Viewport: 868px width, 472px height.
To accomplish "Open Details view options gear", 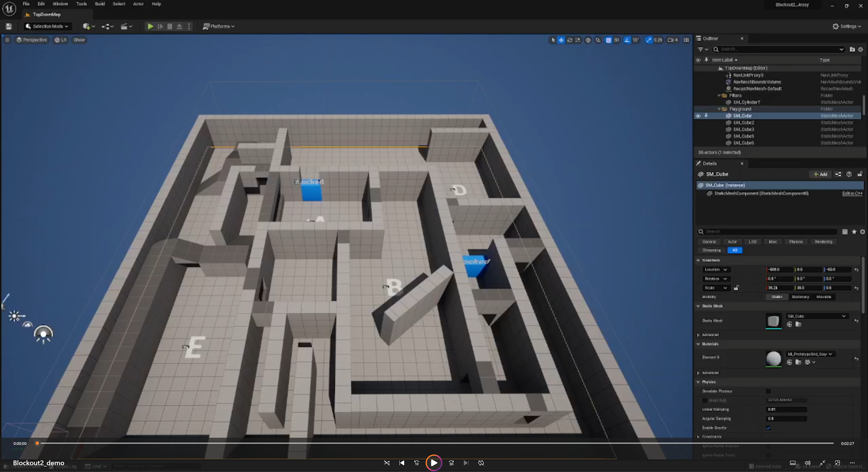I will tap(863, 232).
